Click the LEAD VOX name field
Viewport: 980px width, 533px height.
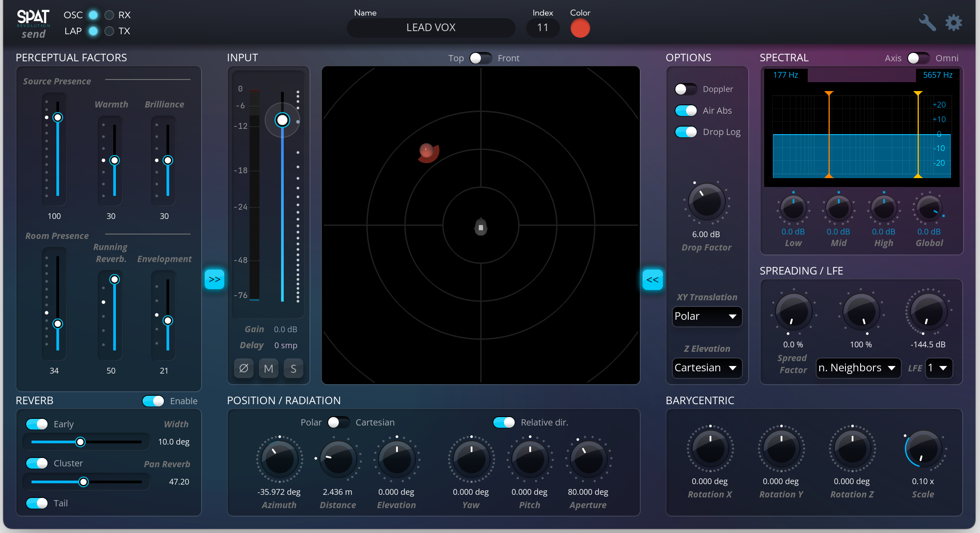[x=430, y=28]
